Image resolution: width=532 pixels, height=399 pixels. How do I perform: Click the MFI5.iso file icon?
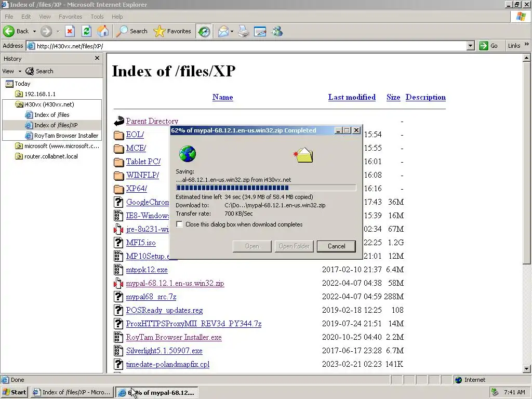tap(118, 243)
